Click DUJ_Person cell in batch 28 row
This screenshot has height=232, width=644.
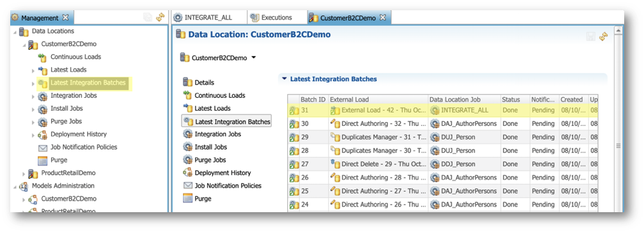point(464,151)
